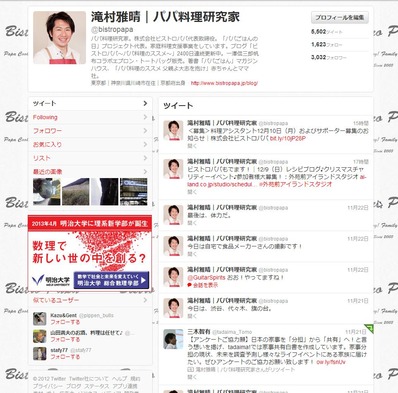Open ヘルプ footer link
The width and height of the screenshot is (398, 393).
tap(119, 379)
